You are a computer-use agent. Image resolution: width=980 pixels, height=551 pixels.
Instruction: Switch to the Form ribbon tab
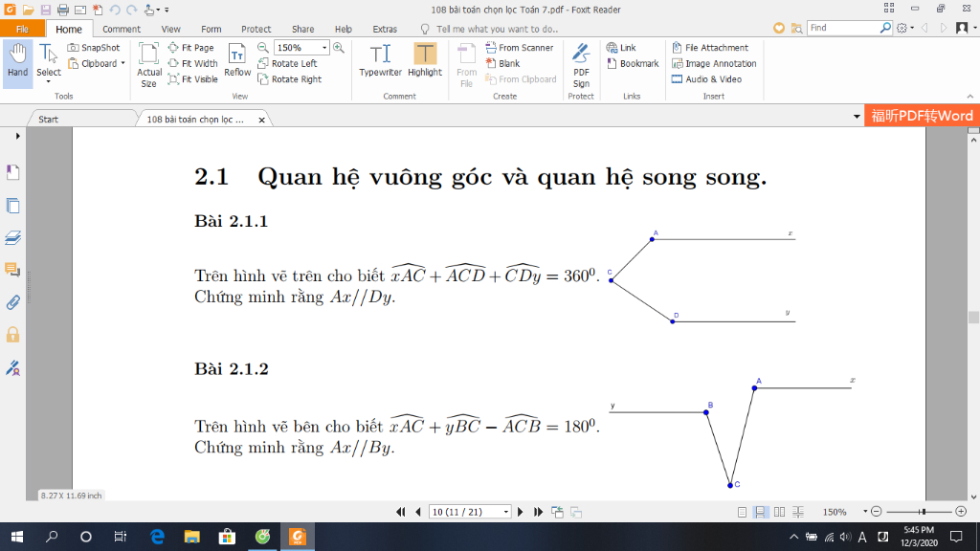point(212,29)
